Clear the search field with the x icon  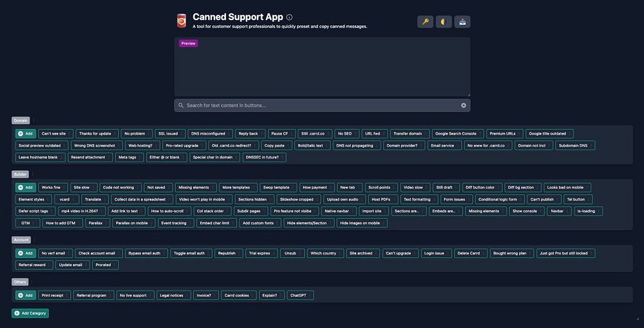coord(463,105)
